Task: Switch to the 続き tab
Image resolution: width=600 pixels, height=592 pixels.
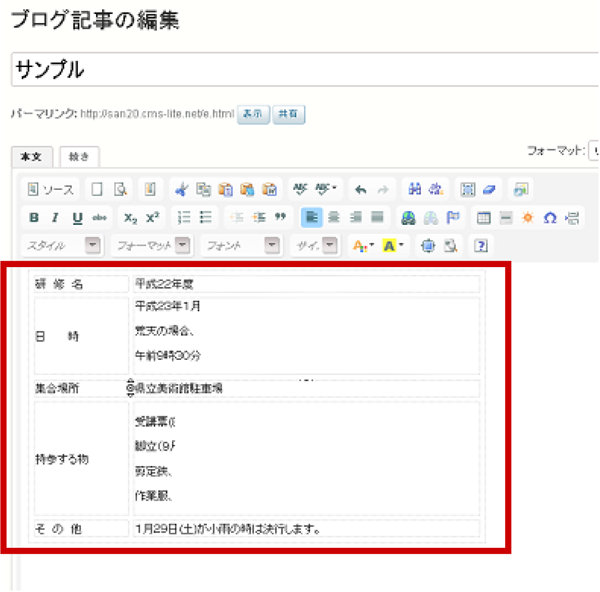Action: pos(79,156)
